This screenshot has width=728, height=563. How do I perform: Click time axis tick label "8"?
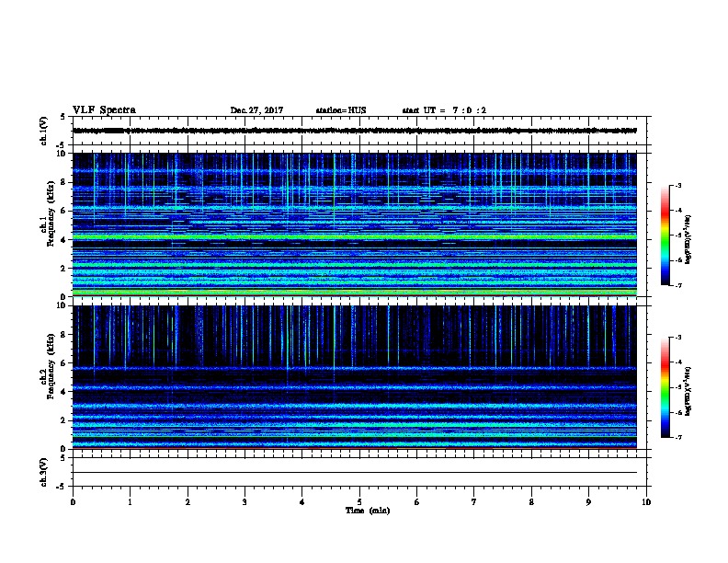(x=531, y=502)
